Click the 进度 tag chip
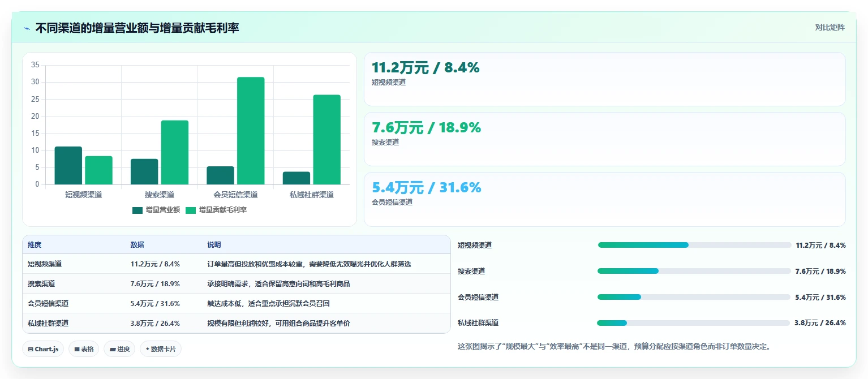This screenshot has width=868, height=379. (119, 349)
